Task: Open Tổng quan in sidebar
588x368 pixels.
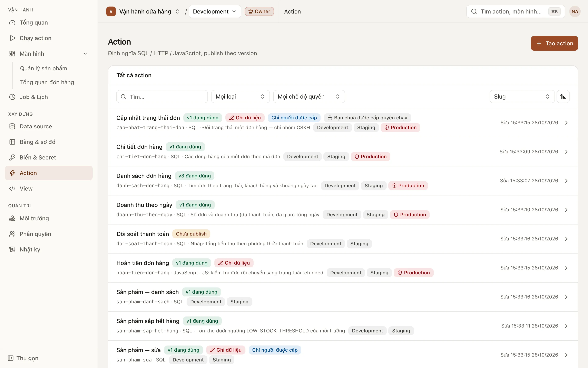Action: tap(49, 23)
